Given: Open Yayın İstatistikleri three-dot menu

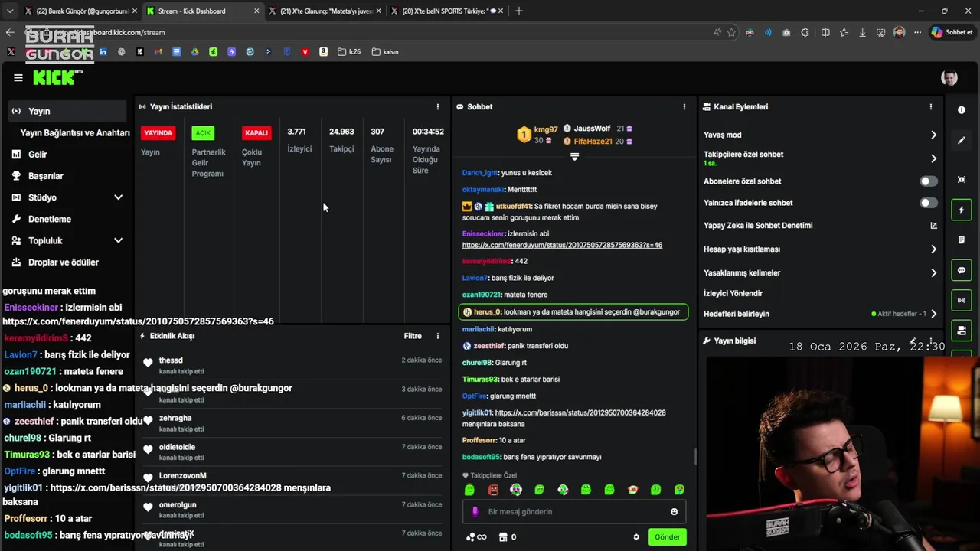Looking at the screenshot, I should (x=438, y=107).
